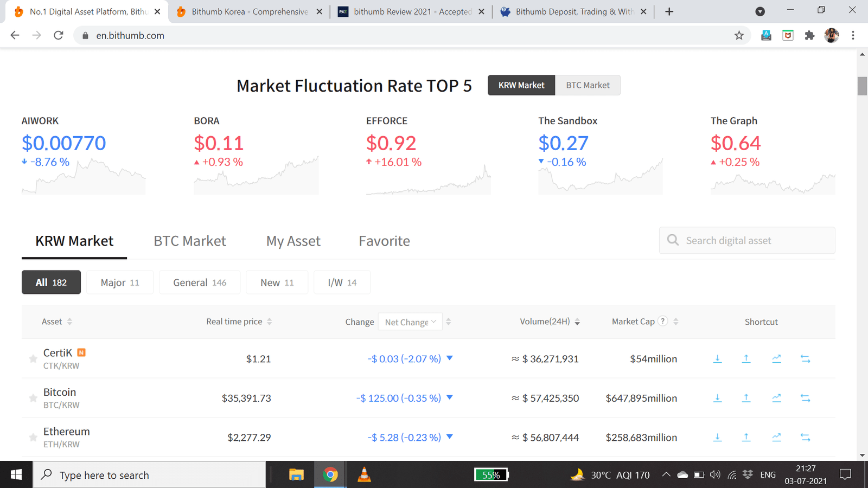Open the AIWORK price card
Viewport: 868px width, 488px height.
[x=84, y=155]
